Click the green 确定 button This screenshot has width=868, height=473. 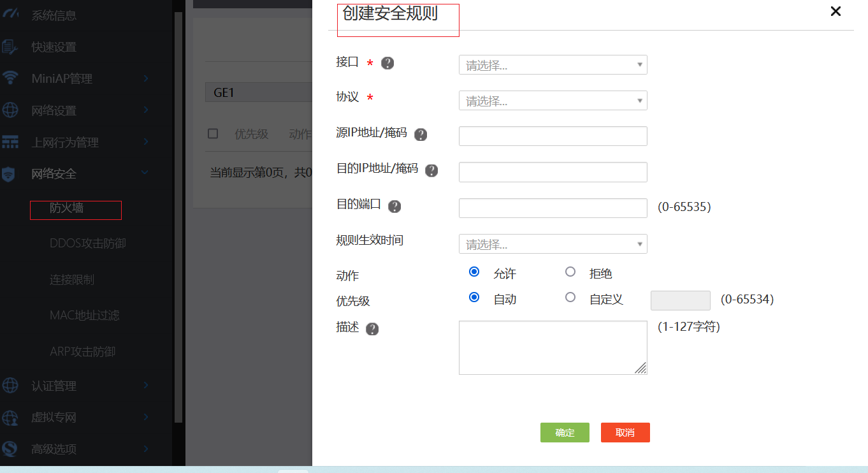point(565,432)
